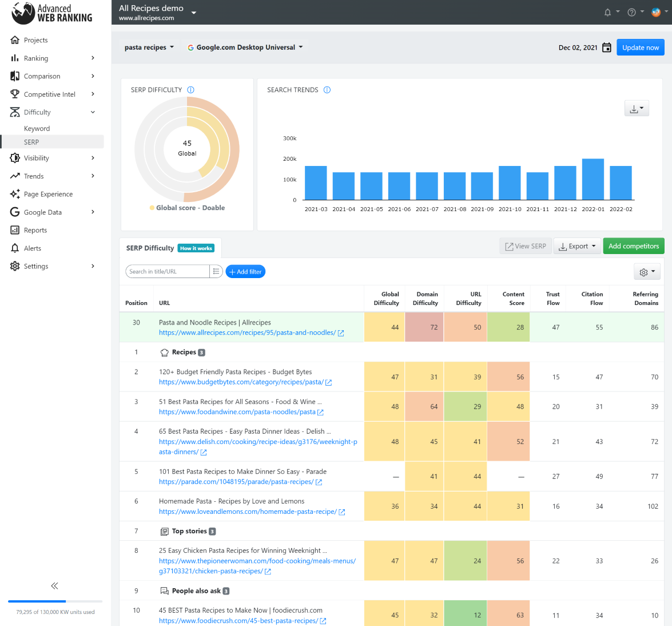Screen dimensions: 672x626
Task: Collapse the Difficulty menu section
Action: click(x=93, y=112)
